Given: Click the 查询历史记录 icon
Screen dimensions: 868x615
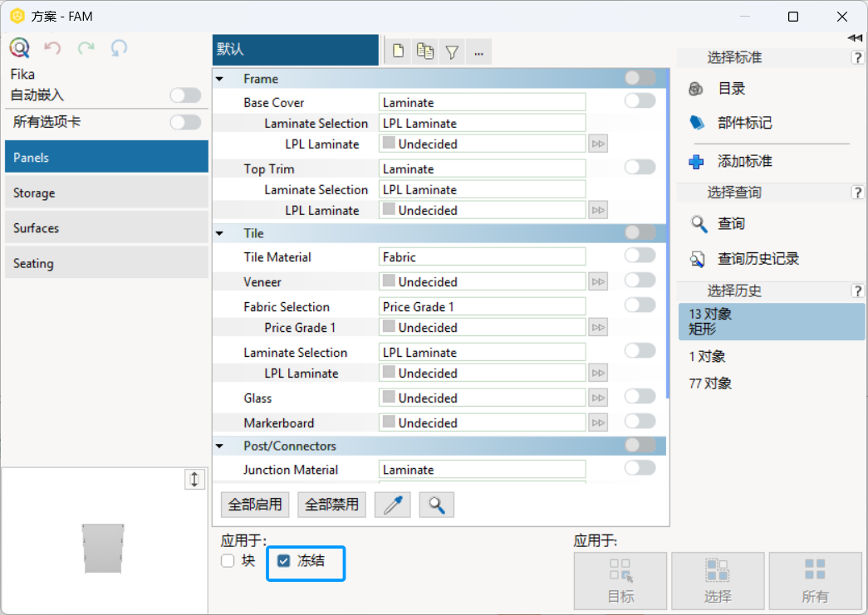Looking at the screenshot, I should pos(698,259).
